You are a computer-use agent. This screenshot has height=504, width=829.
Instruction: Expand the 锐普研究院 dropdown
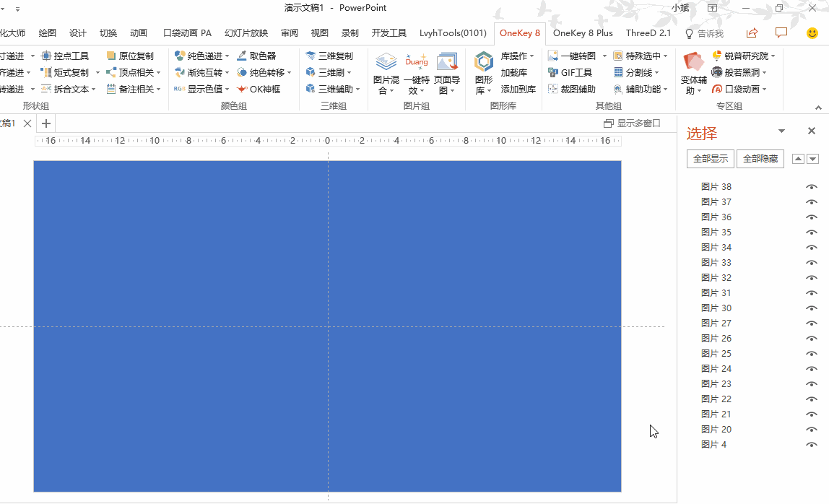tap(772, 56)
